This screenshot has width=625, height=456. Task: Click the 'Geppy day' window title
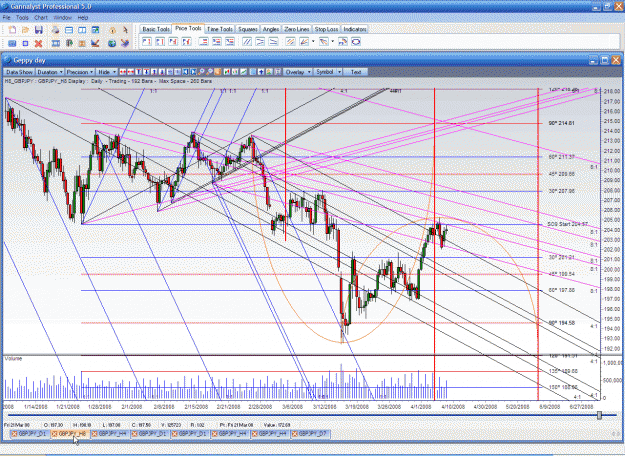(29, 60)
